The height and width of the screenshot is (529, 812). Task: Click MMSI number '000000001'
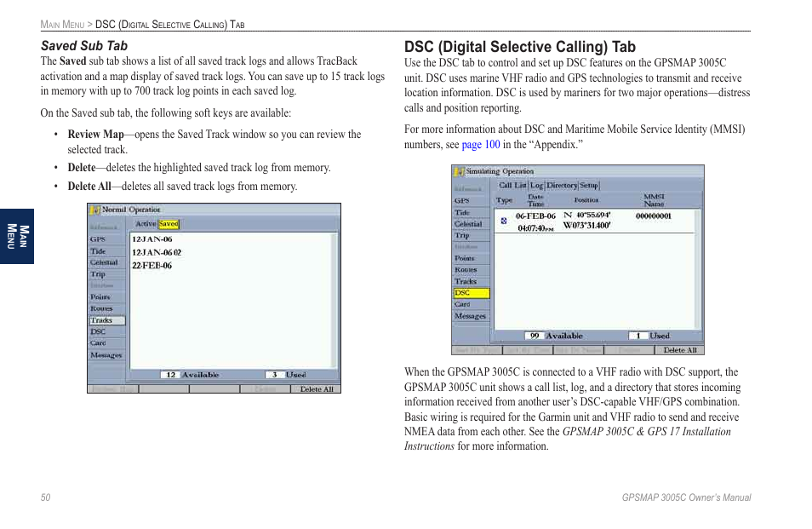pos(654,216)
